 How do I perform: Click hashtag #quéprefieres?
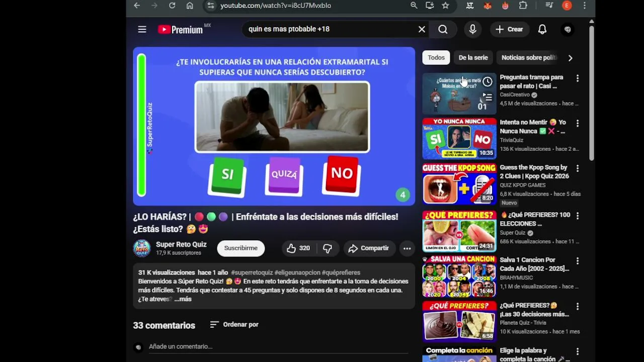341,273
